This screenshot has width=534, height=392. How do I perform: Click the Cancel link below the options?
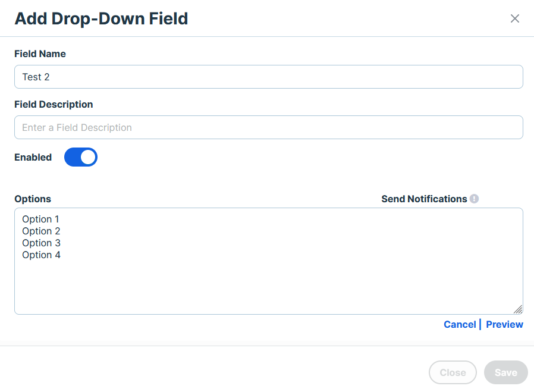coord(460,324)
